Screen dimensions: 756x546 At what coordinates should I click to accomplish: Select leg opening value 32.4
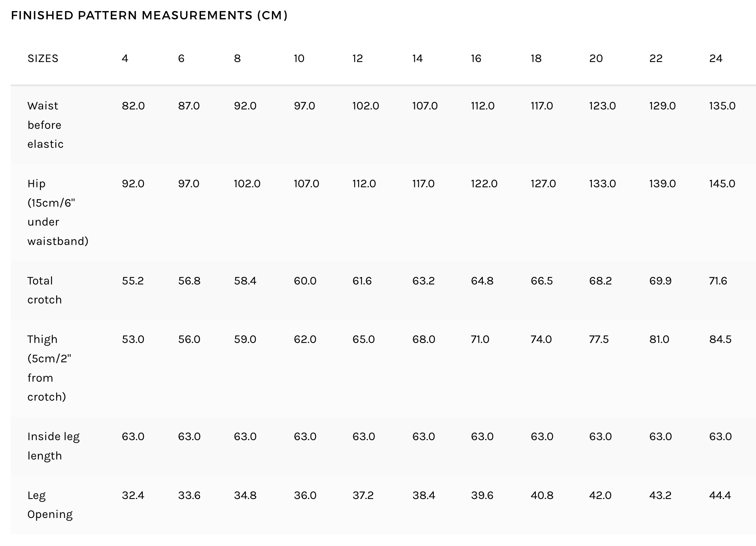tap(133, 495)
